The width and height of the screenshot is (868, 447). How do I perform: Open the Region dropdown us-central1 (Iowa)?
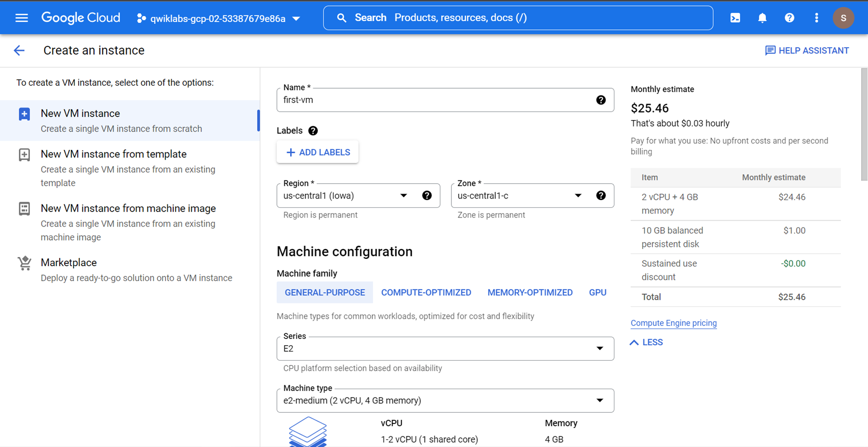358,196
